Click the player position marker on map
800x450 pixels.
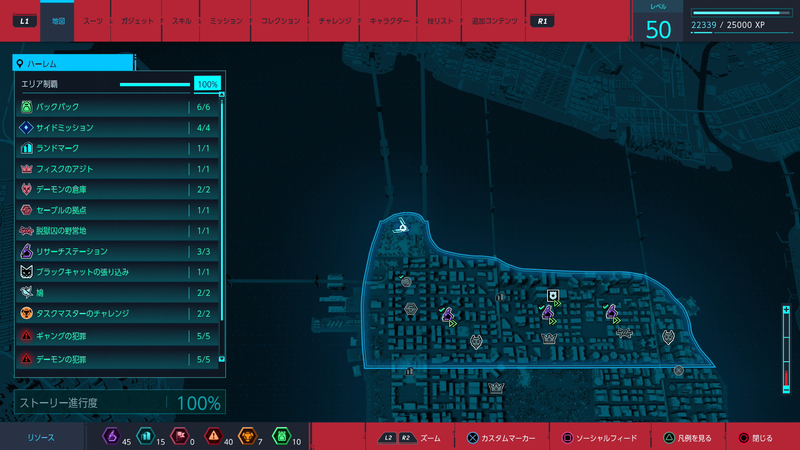[402, 227]
